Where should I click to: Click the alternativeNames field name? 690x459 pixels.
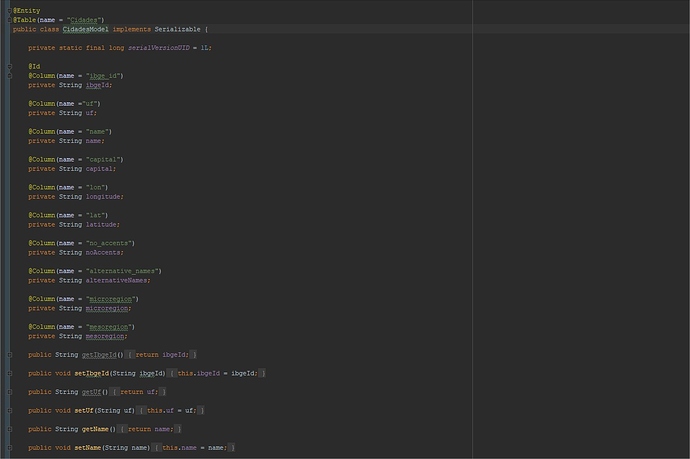pyautogui.click(x=116, y=280)
